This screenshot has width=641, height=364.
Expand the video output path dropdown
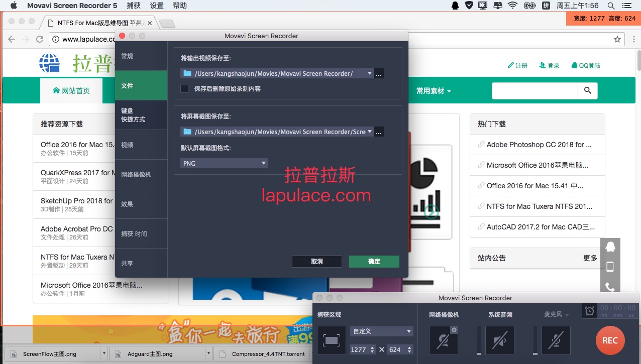coord(370,74)
